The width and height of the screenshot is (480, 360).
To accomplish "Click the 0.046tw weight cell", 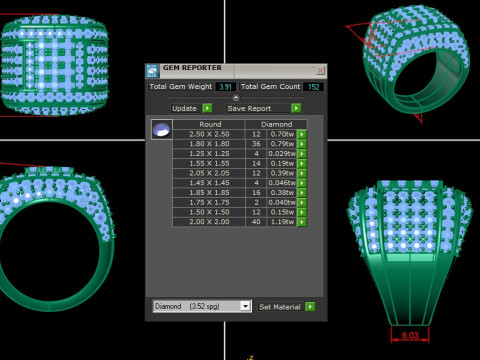I will (282, 183).
